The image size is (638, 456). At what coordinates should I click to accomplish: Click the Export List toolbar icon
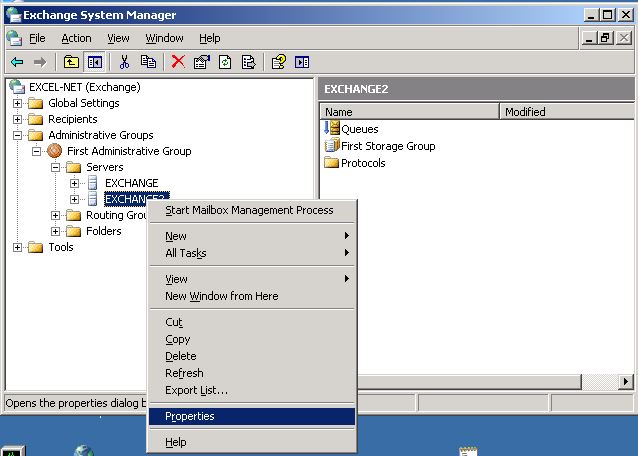(x=248, y=62)
